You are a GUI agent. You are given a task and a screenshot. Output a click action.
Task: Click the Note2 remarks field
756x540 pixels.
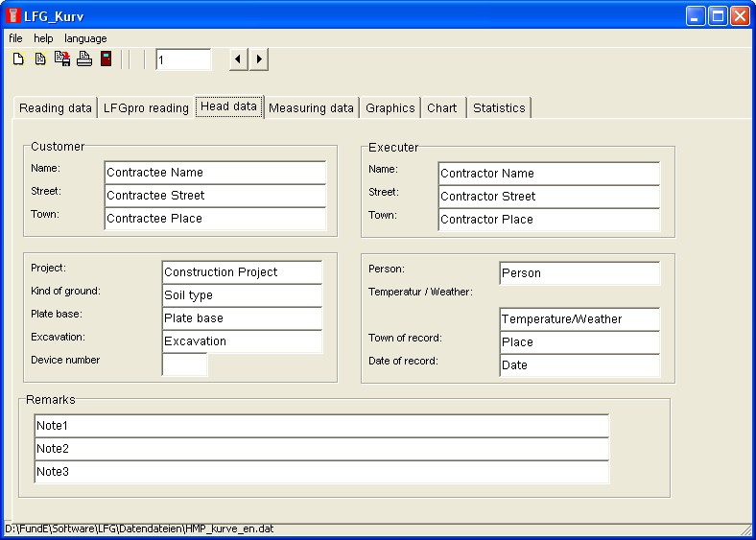(x=322, y=449)
